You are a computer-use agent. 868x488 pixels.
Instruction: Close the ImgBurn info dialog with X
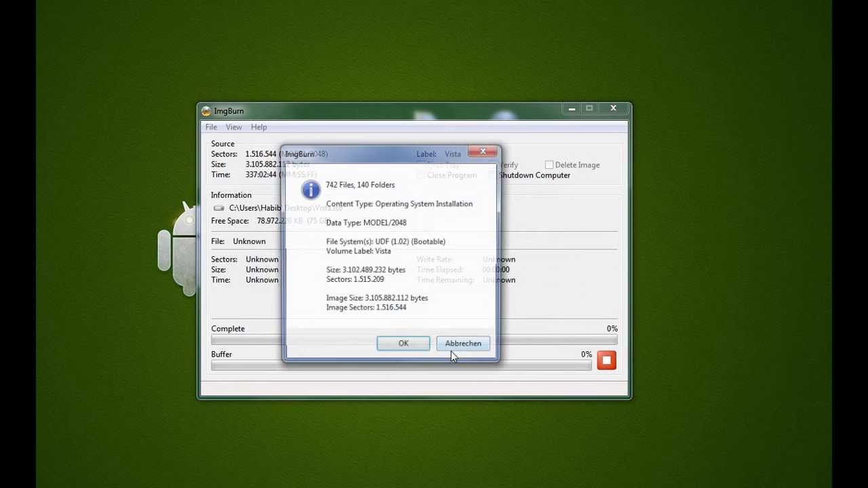click(x=483, y=152)
